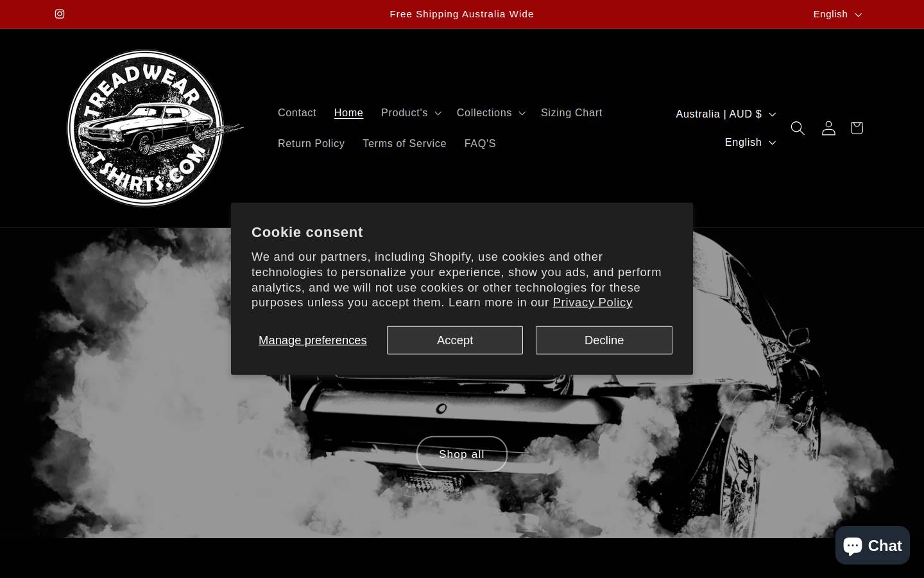Viewport: 924px width, 578px height.
Task: Click the Treadwear Tshirts logo
Action: click(x=154, y=128)
